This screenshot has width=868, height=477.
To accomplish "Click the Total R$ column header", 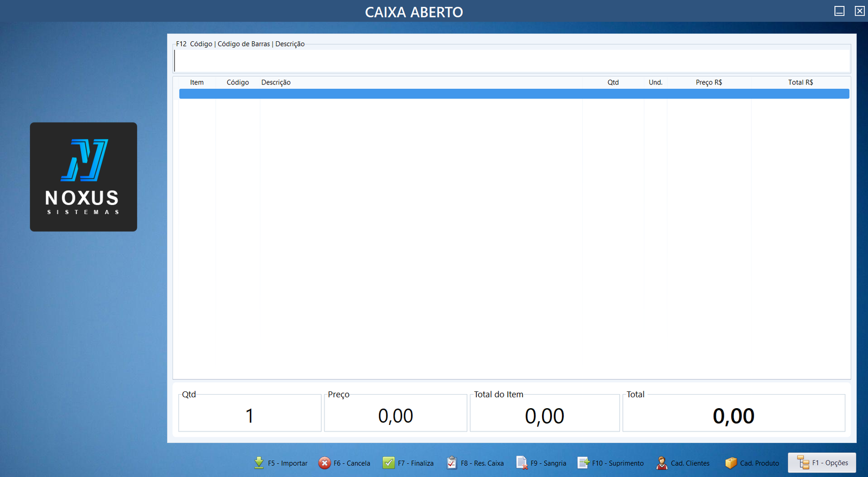I will [800, 82].
